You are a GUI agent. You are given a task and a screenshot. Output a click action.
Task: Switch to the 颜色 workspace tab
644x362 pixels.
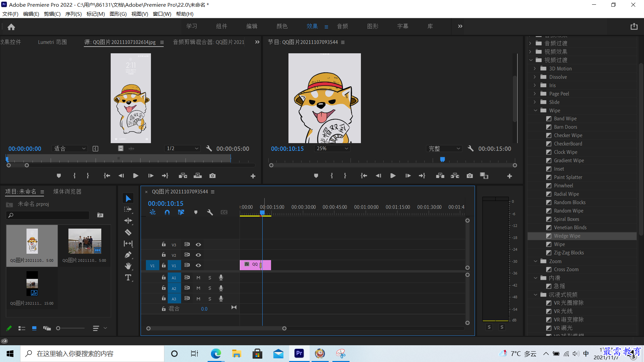coord(282,26)
